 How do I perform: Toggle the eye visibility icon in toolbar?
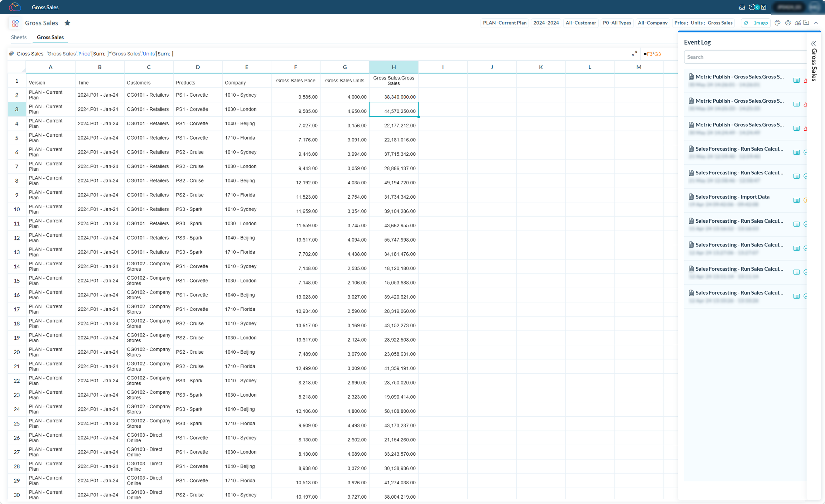click(788, 23)
